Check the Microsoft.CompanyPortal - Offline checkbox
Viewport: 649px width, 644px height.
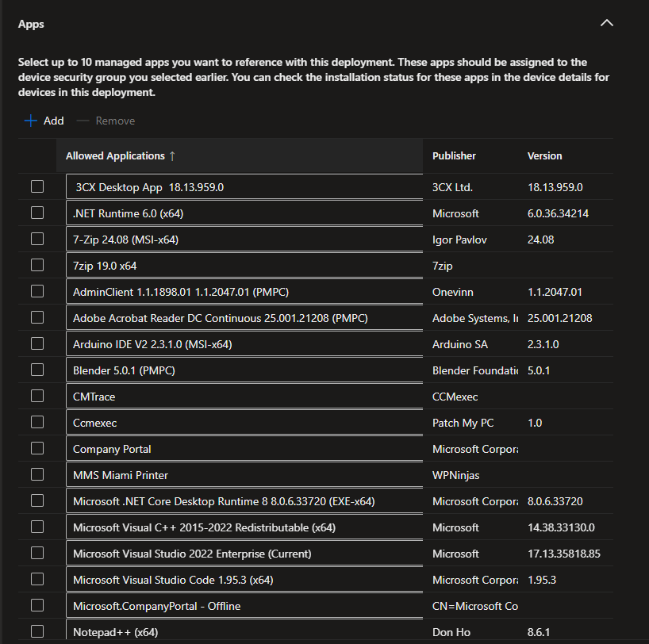pos(37,605)
